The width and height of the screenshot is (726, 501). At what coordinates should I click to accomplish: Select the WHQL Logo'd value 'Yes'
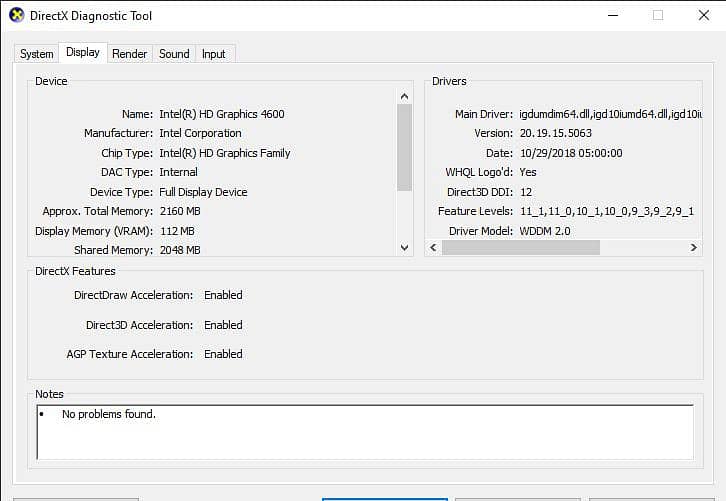tap(528, 172)
